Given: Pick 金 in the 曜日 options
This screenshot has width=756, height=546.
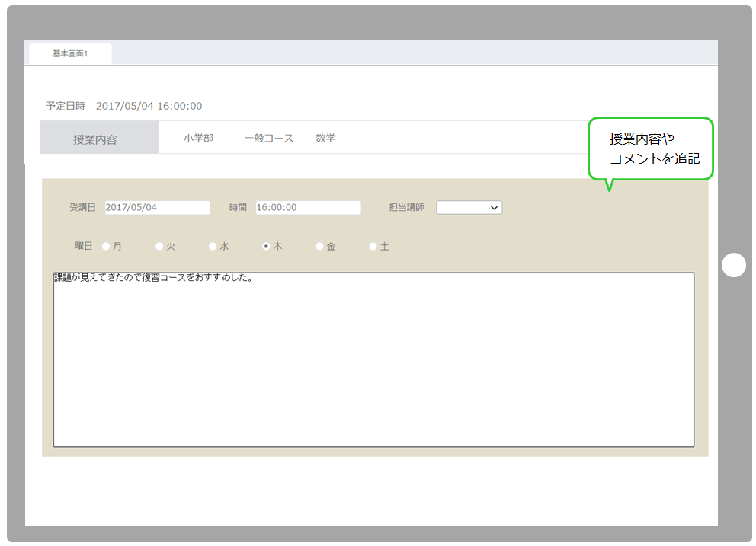Looking at the screenshot, I should click(319, 246).
